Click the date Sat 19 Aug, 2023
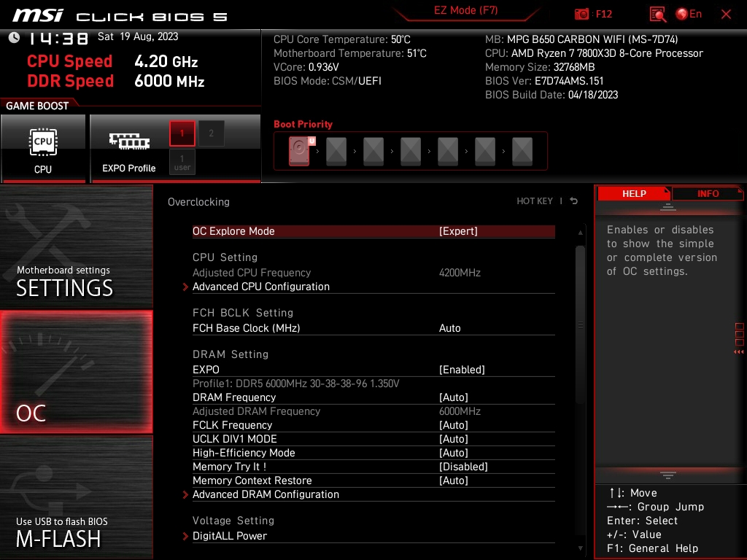This screenshot has width=747, height=560. coord(138,36)
